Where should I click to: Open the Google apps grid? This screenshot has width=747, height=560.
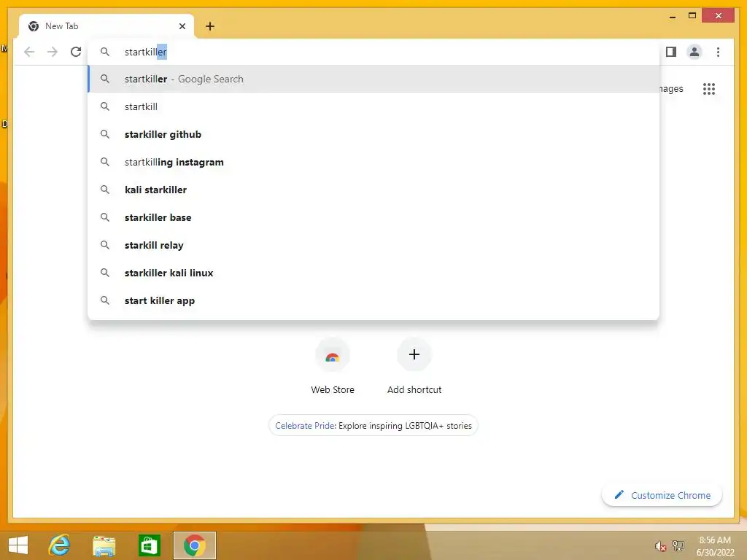pos(709,88)
